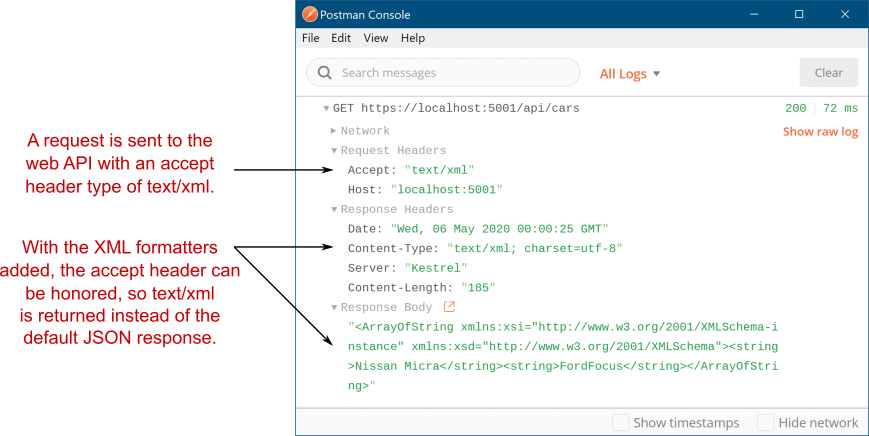Collapse the GET api/cars request entry
The width and height of the screenshot is (869, 436).
[326, 109]
